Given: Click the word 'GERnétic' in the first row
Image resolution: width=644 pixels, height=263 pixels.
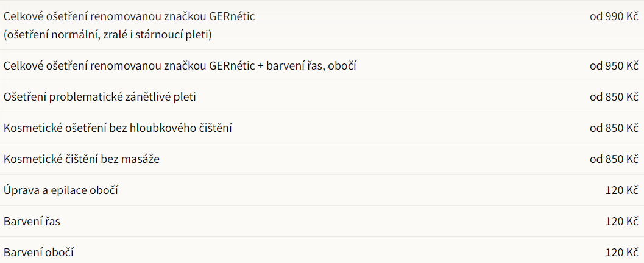Looking at the screenshot, I should point(232,16).
